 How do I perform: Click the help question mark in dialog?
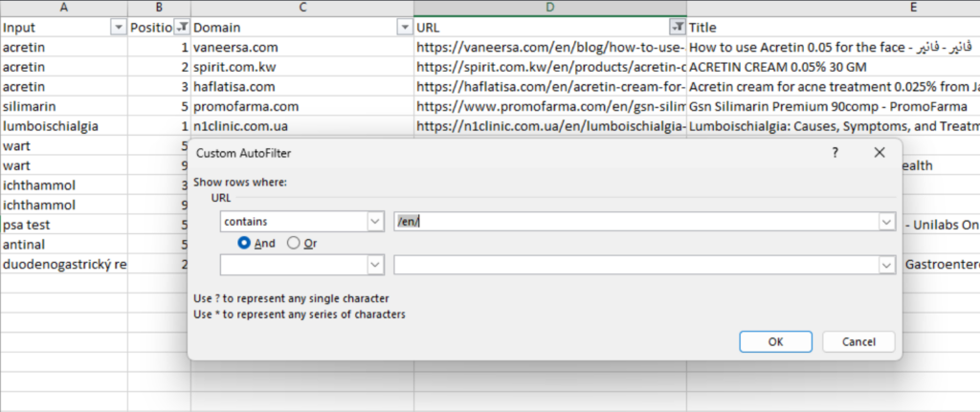[x=835, y=153]
